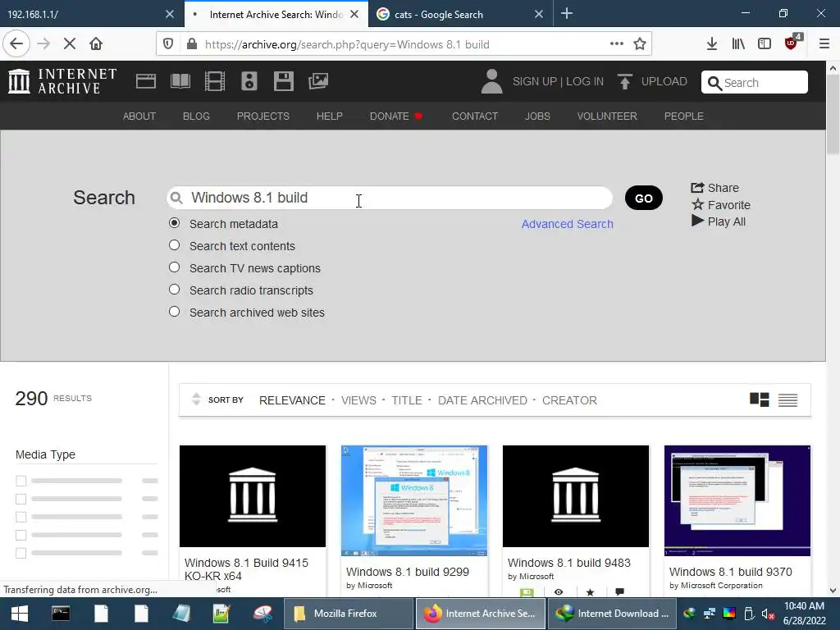The image size is (840, 630).
Task: Click the browser URL address bar
Action: pos(402,44)
